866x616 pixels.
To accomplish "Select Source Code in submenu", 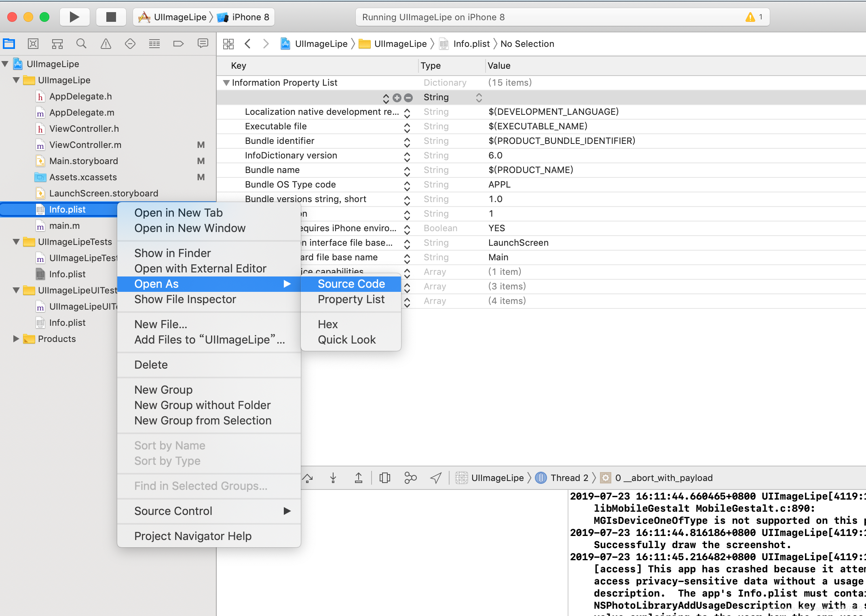I will [x=351, y=284].
